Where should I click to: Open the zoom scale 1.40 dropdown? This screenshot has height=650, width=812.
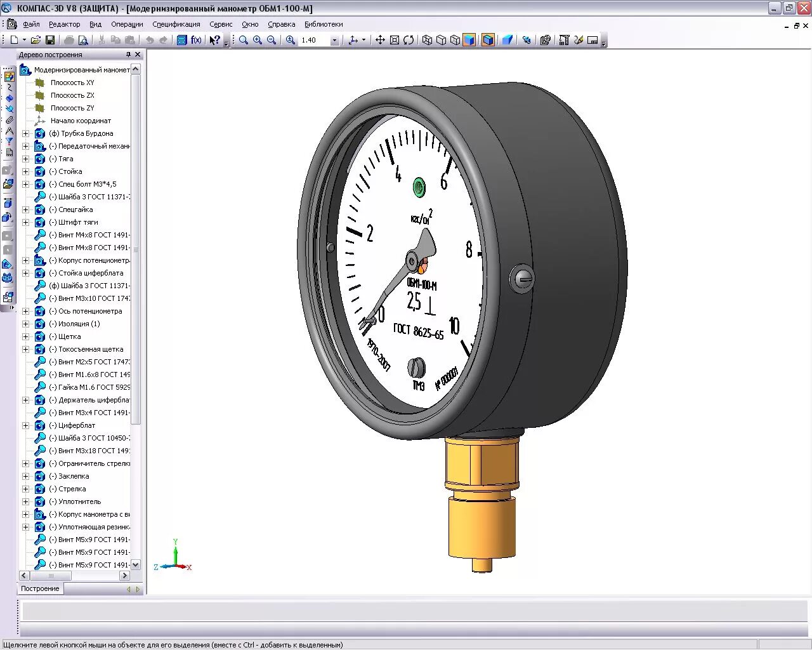click(335, 40)
